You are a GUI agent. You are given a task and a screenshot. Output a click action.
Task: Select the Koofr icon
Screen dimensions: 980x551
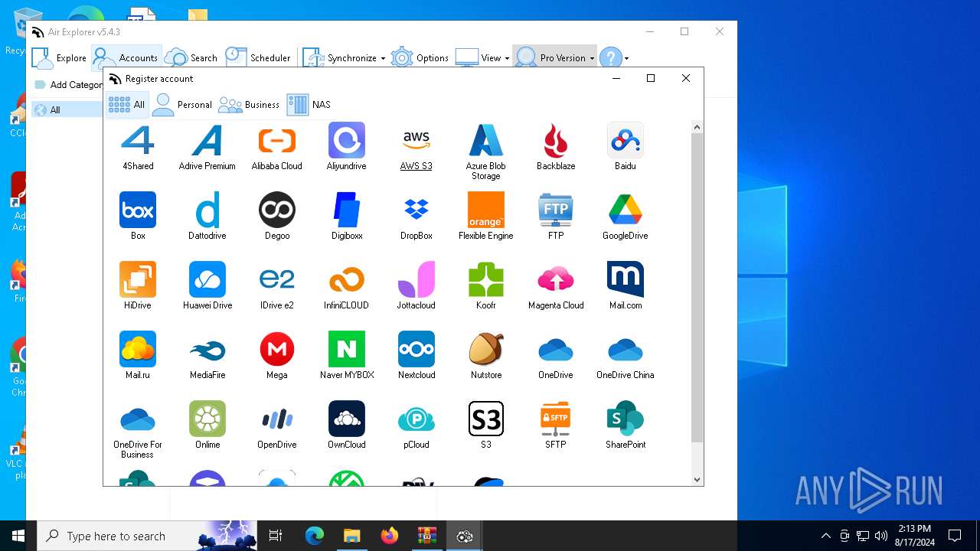[486, 279]
